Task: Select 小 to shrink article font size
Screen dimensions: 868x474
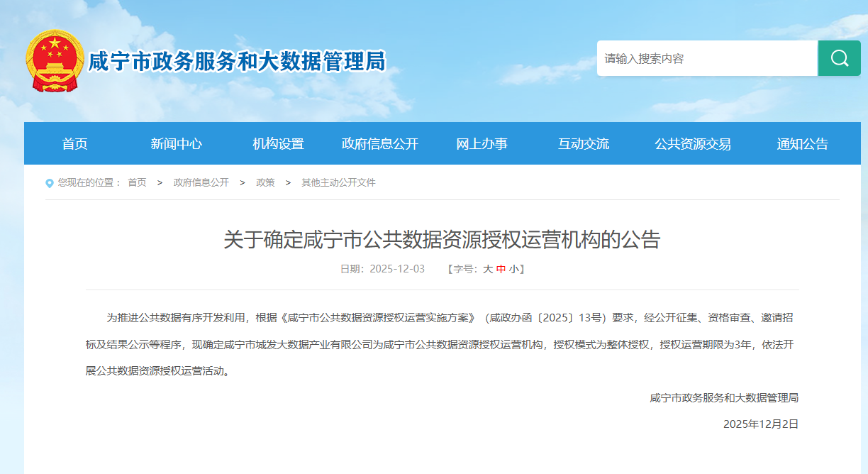Action: point(515,268)
